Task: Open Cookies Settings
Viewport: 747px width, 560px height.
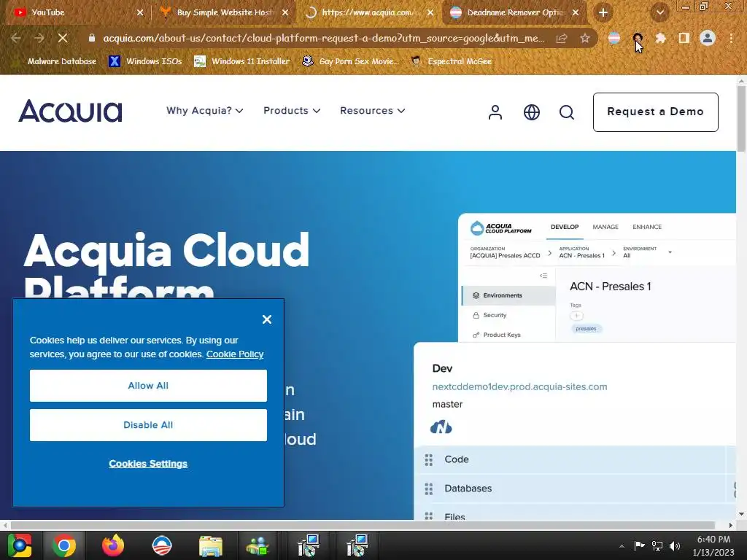Action: [148, 464]
